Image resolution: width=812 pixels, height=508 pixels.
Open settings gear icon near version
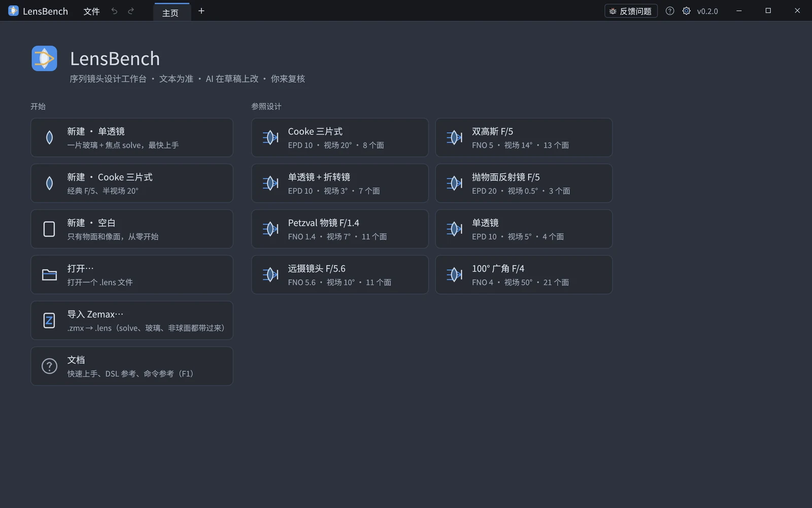click(x=686, y=11)
